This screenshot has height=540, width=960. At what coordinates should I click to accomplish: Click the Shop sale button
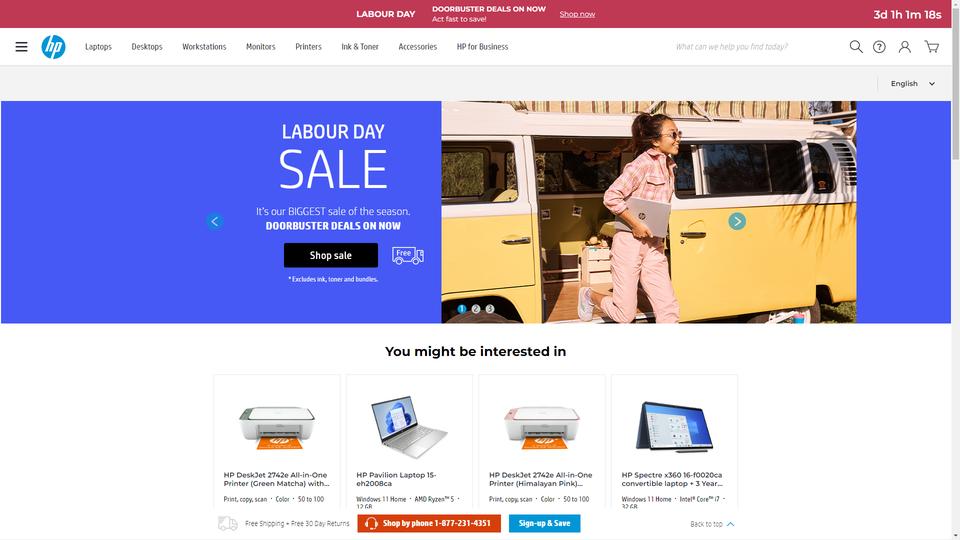[331, 255]
